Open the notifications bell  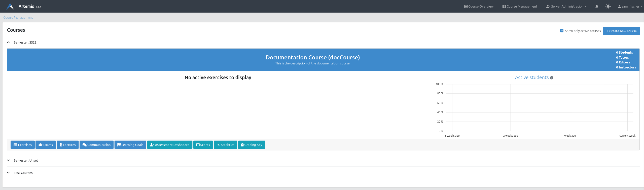(597, 7)
